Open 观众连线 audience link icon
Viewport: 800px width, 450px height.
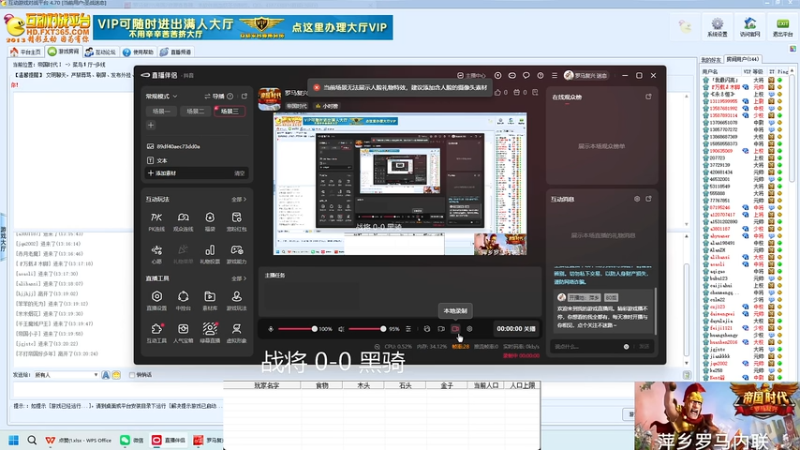(183, 221)
